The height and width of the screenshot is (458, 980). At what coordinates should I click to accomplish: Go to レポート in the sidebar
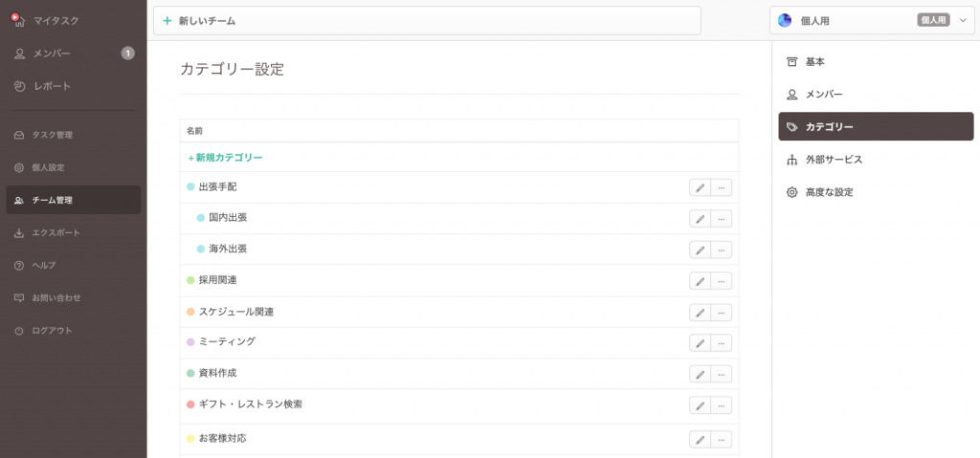click(x=51, y=86)
